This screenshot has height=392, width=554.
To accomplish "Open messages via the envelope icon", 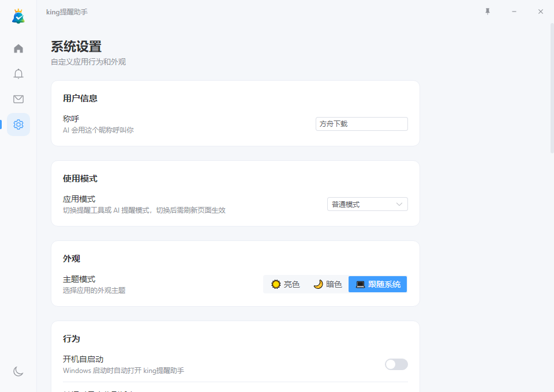I will point(18,99).
